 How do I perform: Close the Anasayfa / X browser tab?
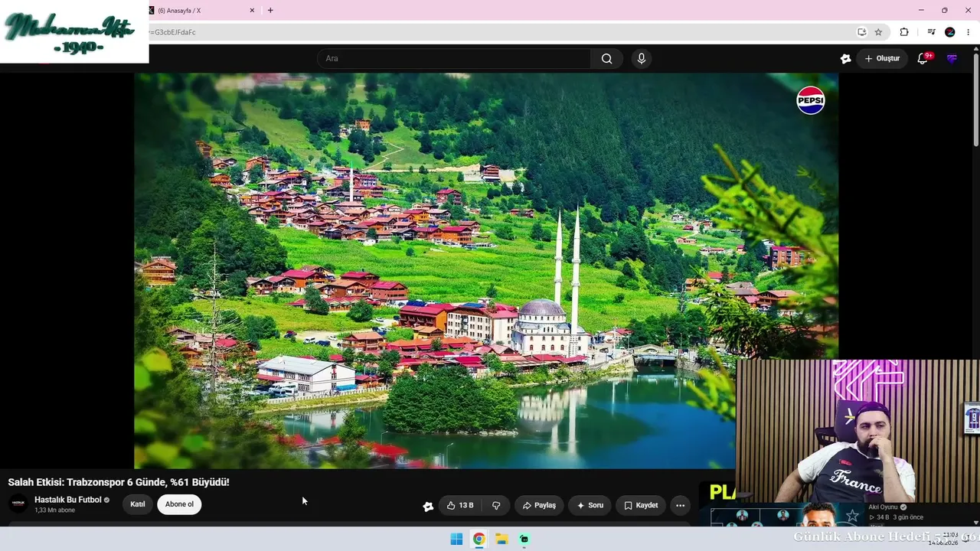tap(252, 11)
